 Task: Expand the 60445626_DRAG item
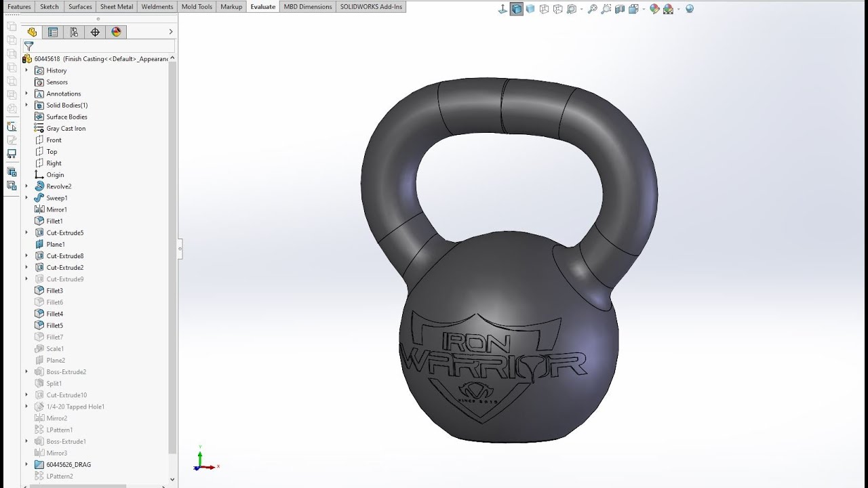26,464
